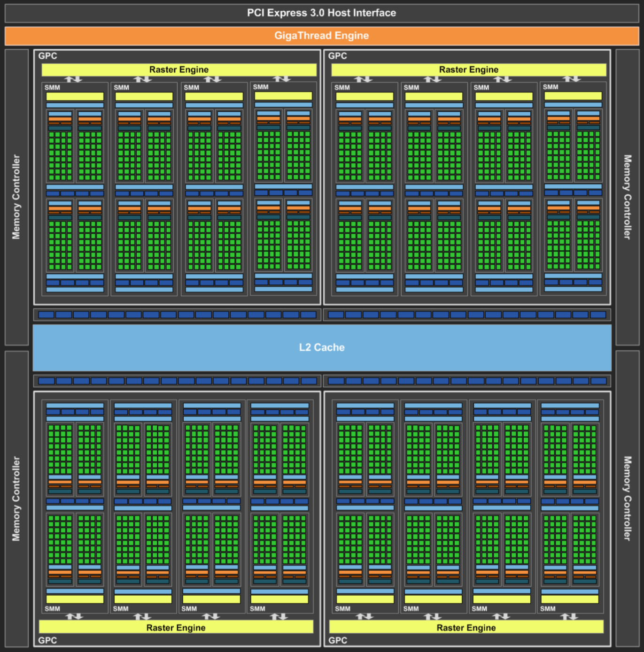This screenshot has width=644, height=652.
Task: Select the leftmost SMM label in upper-right GPC
Action: click(x=342, y=87)
